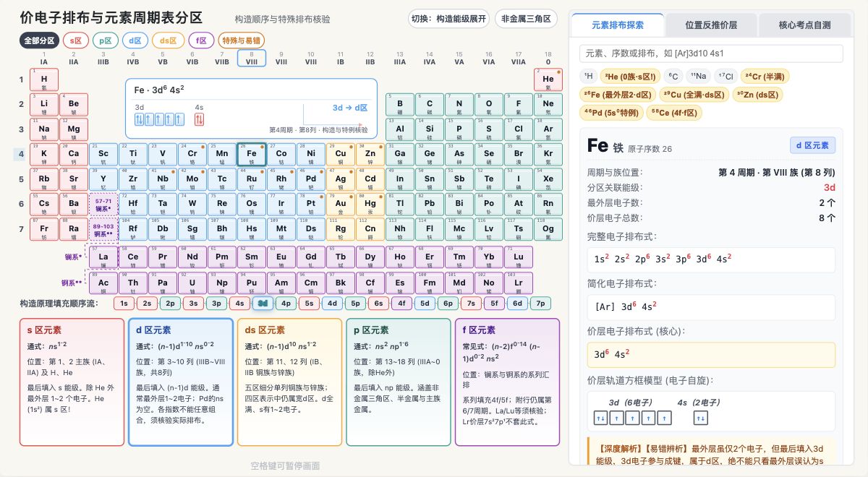The image size is (868, 477).
Task: Click the 89-103 锕系 placeholder cell
Action: pyautogui.click(x=103, y=229)
